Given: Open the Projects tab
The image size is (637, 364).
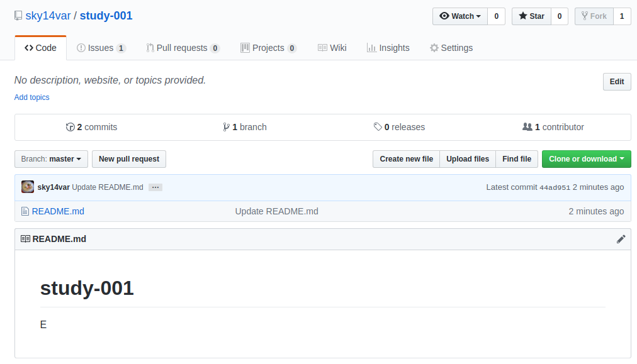Looking at the screenshot, I should 268,48.
